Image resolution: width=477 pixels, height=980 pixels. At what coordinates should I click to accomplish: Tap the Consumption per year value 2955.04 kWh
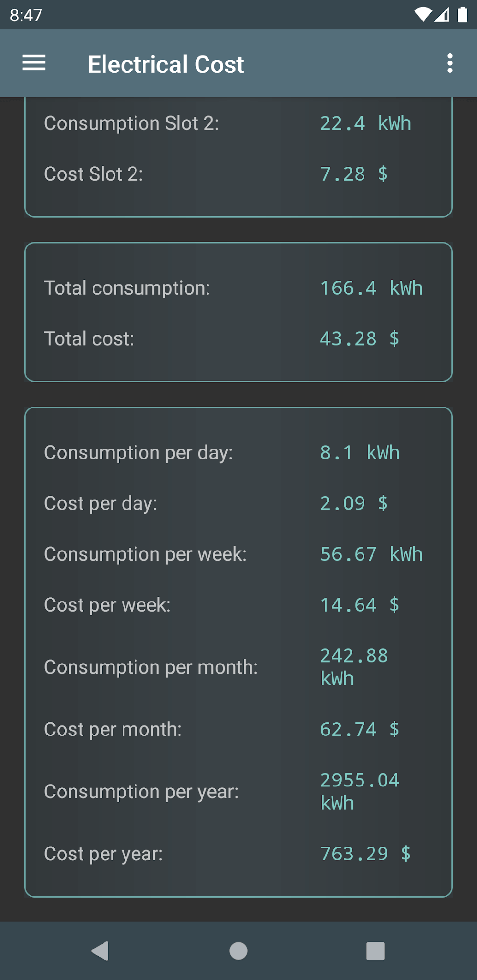pyautogui.click(x=359, y=791)
